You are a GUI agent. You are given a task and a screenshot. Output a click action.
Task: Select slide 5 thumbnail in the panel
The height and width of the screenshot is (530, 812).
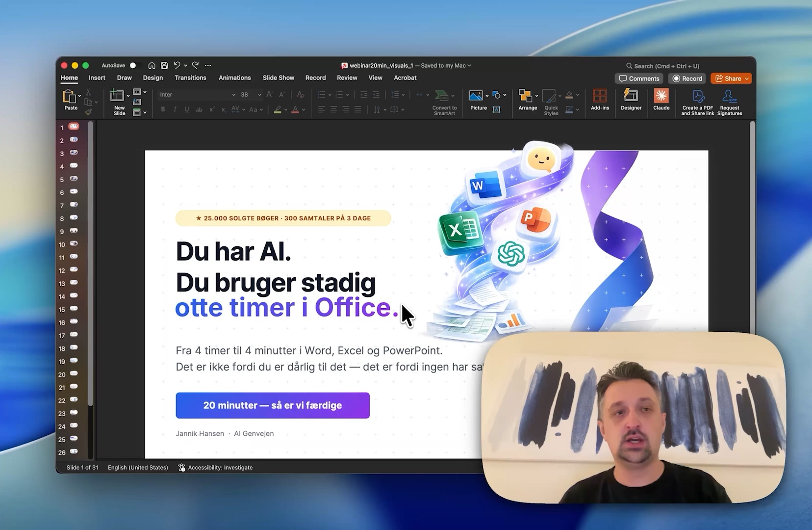pos(73,179)
